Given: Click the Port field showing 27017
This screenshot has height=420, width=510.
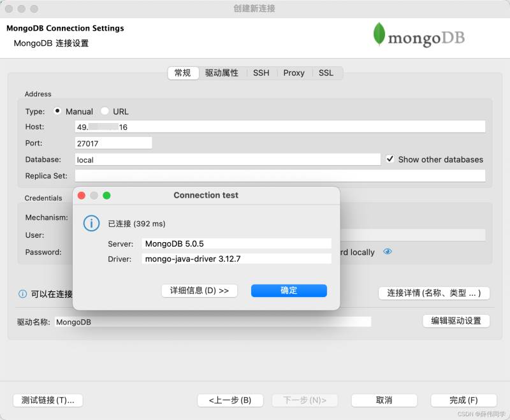Looking at the screenshot, I should pyautogui.click(x=113, y=143).
